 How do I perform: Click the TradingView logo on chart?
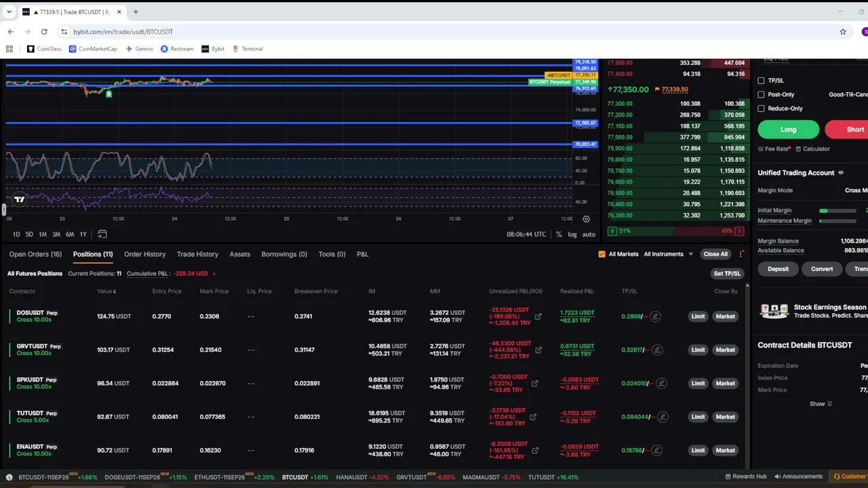[x=19, y=199]
